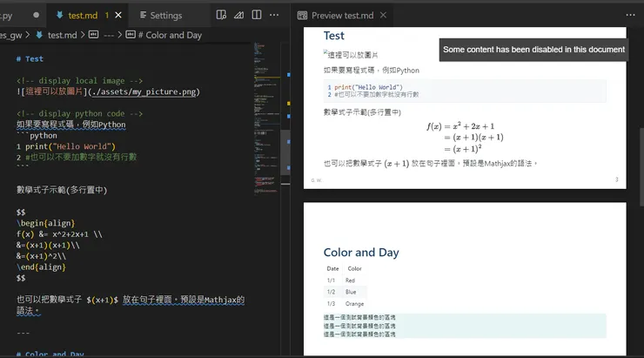644x358 pixels.
Task: Open preview pane More Actions menu
Action: (x=630, y=15)
